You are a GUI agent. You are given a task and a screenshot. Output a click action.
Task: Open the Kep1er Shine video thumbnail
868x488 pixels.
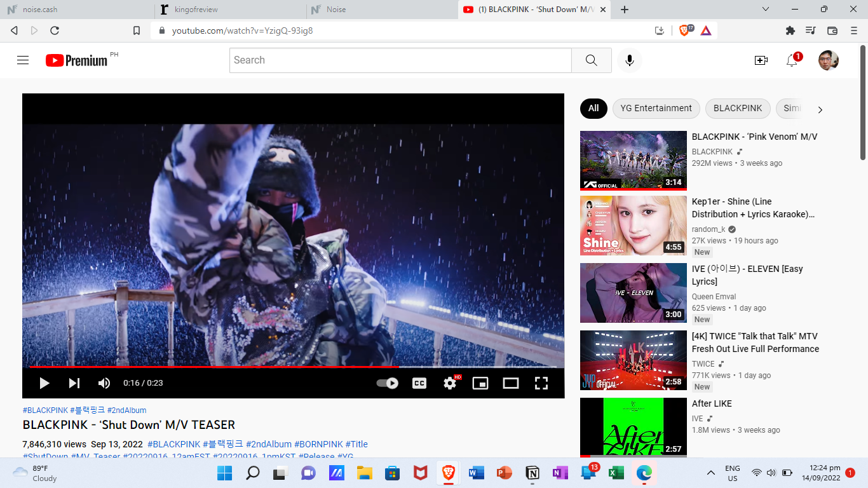634,226
